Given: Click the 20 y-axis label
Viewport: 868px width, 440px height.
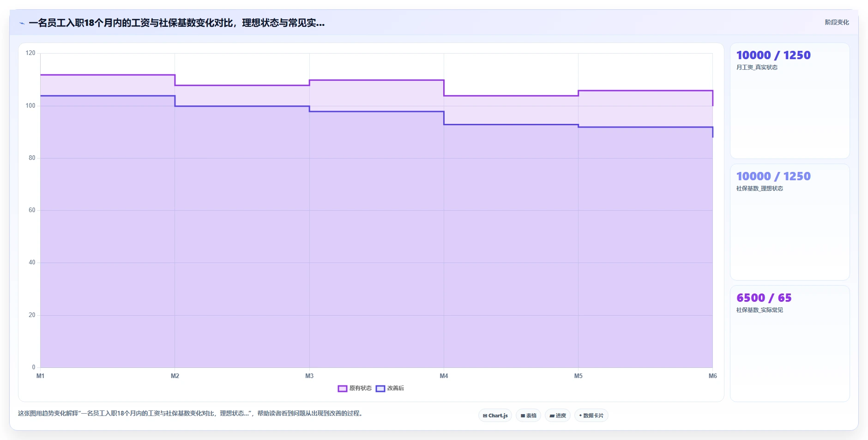Looking at the screenshot, I should [32, 315].
